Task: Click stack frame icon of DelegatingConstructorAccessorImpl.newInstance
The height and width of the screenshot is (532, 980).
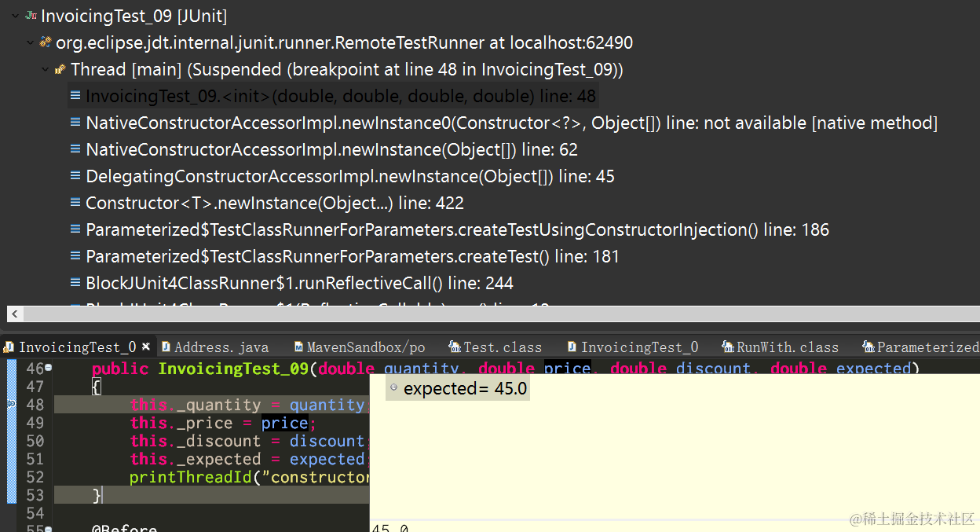Action: pyautogui.click(x=75, y=176)
